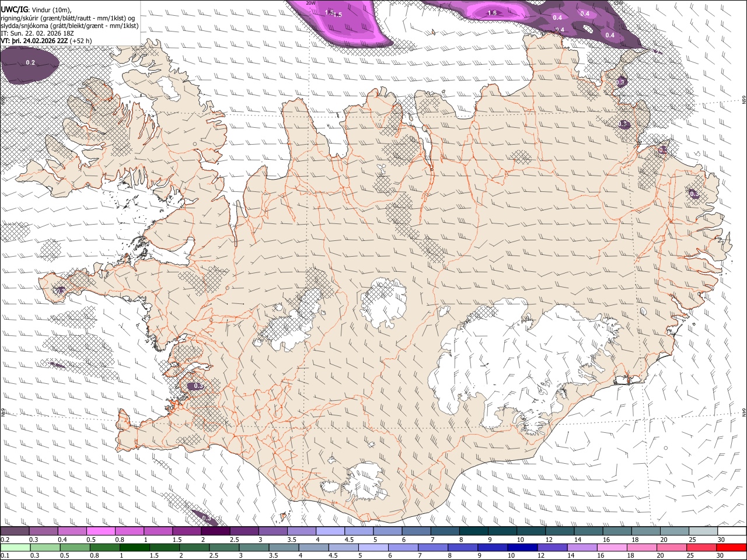This screenshot has height=560, width=747.
Task: Select lower legend row pink swatch labeled 16
Action: [612, 547]
